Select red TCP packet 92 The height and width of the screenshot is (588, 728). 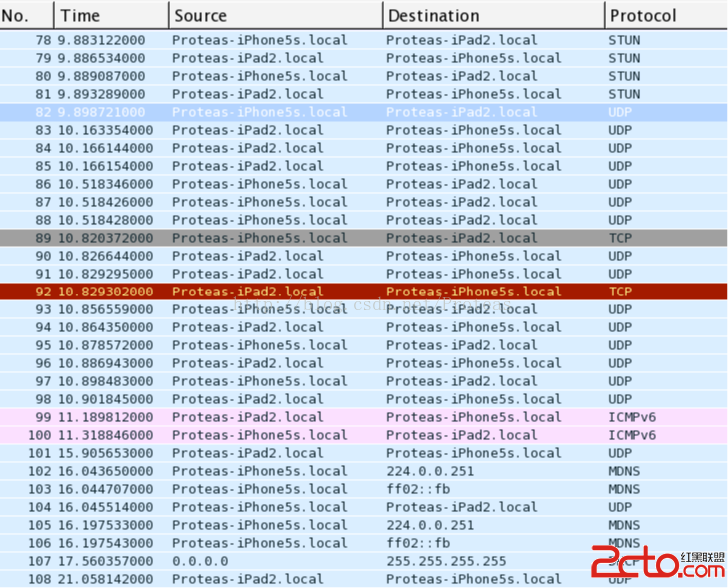[x=364, y=292]
